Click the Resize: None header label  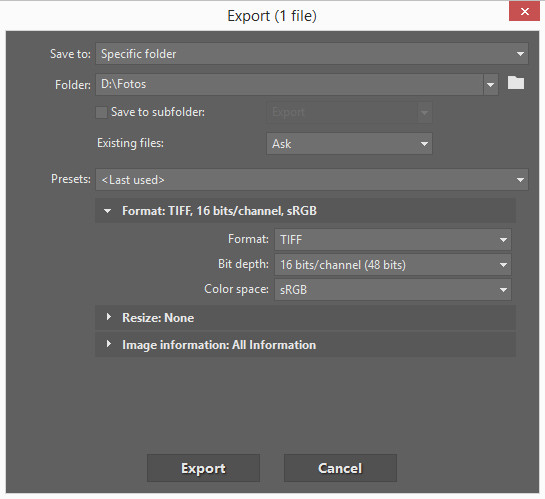158,318
